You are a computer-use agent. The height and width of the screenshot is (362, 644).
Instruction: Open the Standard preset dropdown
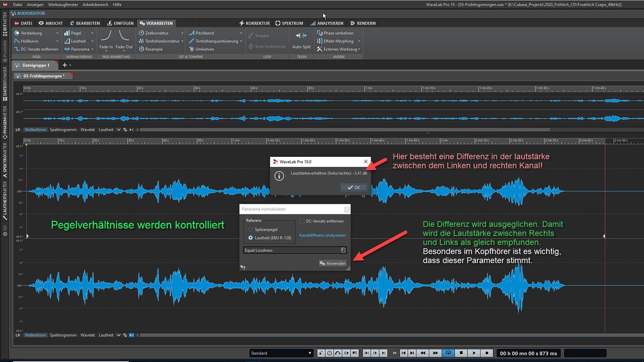281,353
